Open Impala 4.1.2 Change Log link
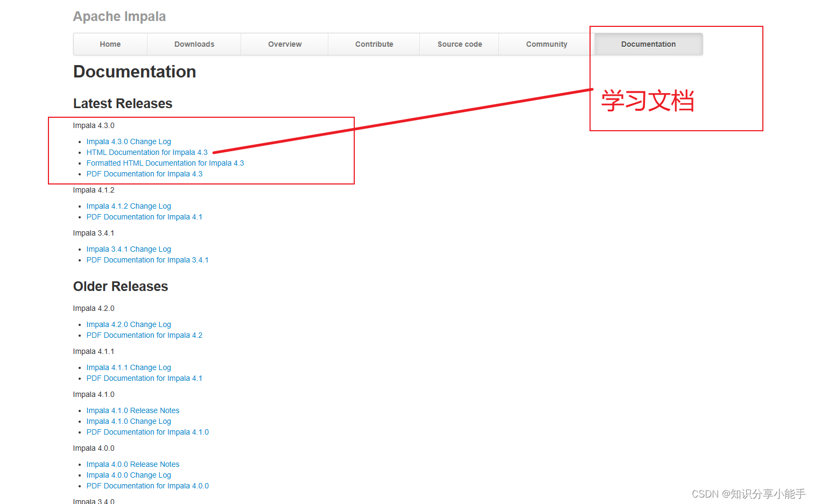 [129, 206]
